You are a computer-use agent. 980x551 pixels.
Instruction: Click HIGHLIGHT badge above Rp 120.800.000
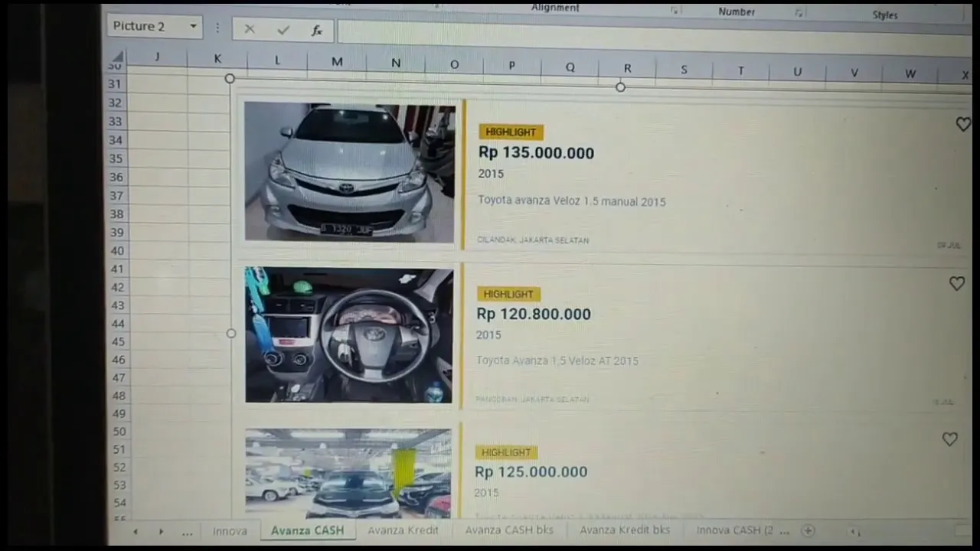coord(508,294)
